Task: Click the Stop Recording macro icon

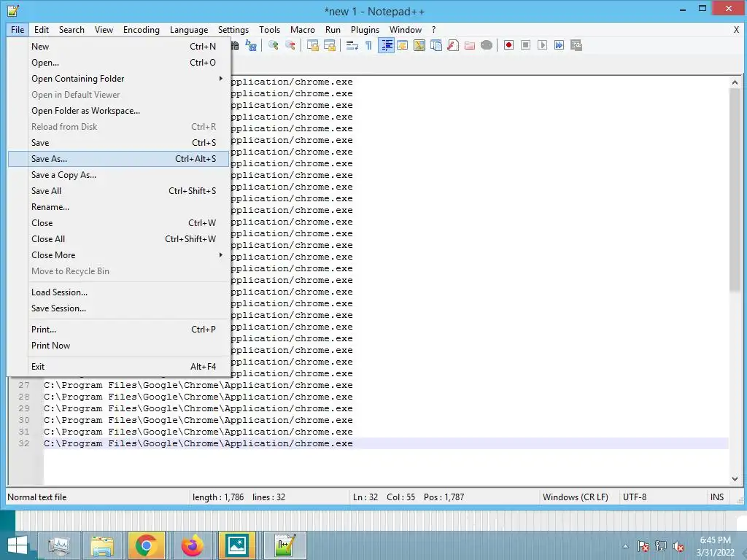Action: pos(525,45)
